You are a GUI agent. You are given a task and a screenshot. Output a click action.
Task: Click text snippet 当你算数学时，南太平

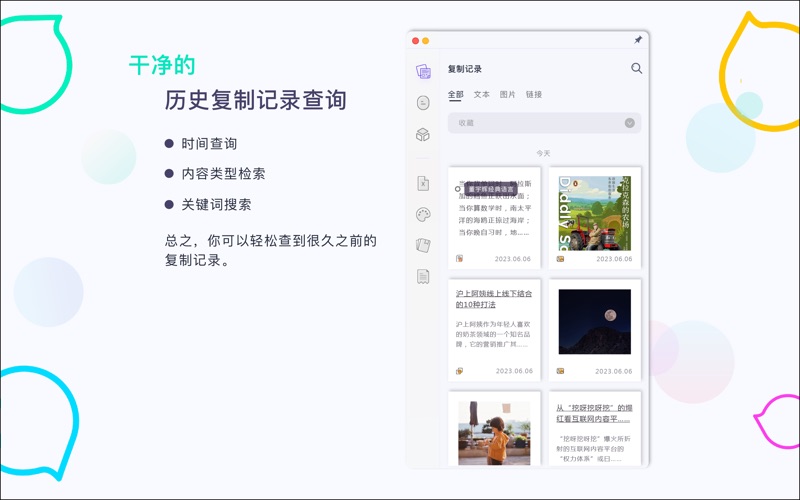(x=495, y=208)
